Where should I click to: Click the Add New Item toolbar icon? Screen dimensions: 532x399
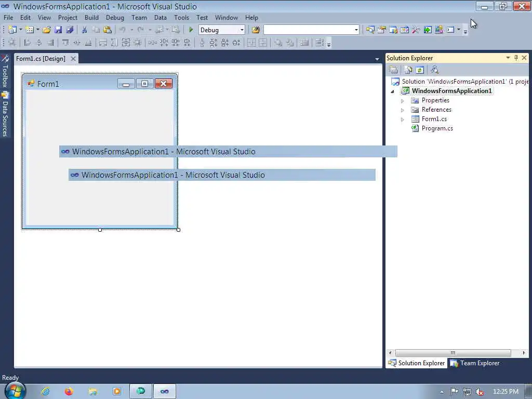pyautogui.click(x=30, y=30)
